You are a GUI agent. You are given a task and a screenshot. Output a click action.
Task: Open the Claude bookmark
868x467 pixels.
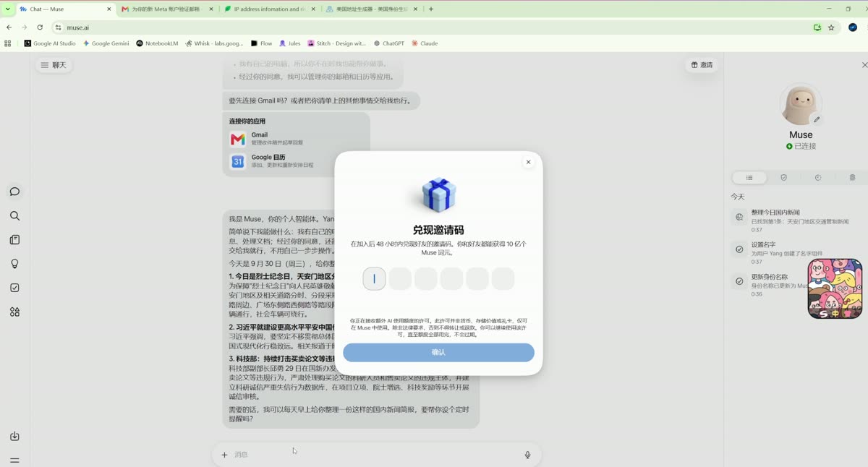click(425, 43)
